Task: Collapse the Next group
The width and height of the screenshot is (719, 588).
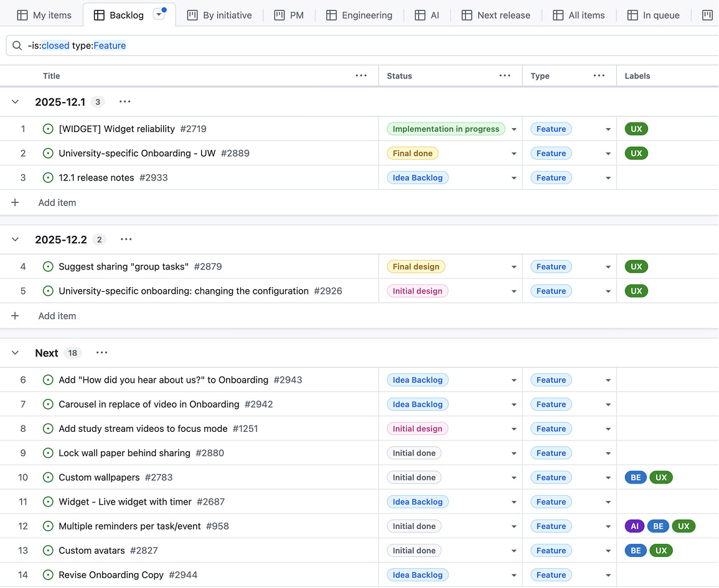Action: (16, 353)
